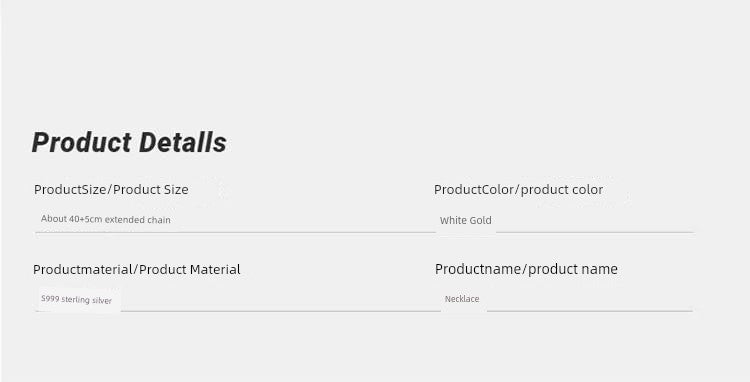Click the word 'silver' in material value

[102, 300]
